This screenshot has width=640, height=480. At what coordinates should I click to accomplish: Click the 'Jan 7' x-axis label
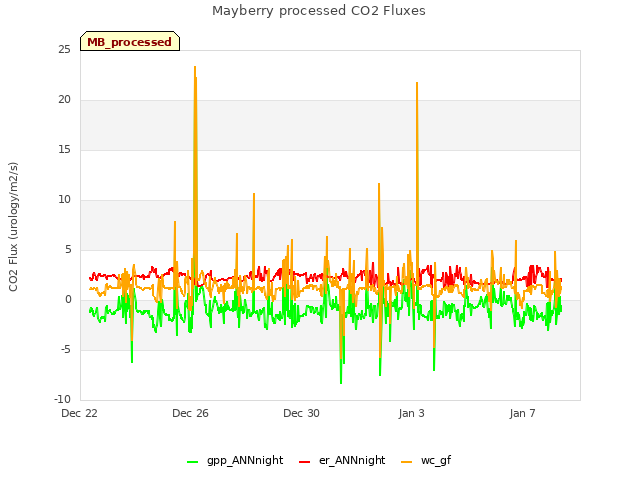[x=522, y=413]
